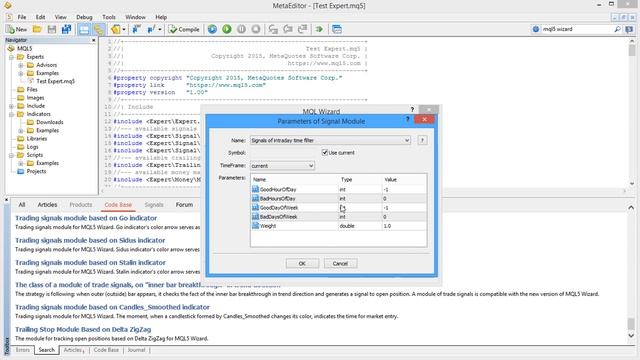The image size is (640, 360).
Task: Close the Toolbox panel with x
Action: (7, 200)
